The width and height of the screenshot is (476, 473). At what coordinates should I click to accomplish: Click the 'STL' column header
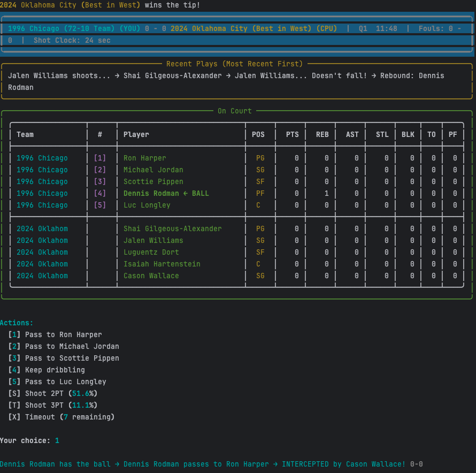382,135
